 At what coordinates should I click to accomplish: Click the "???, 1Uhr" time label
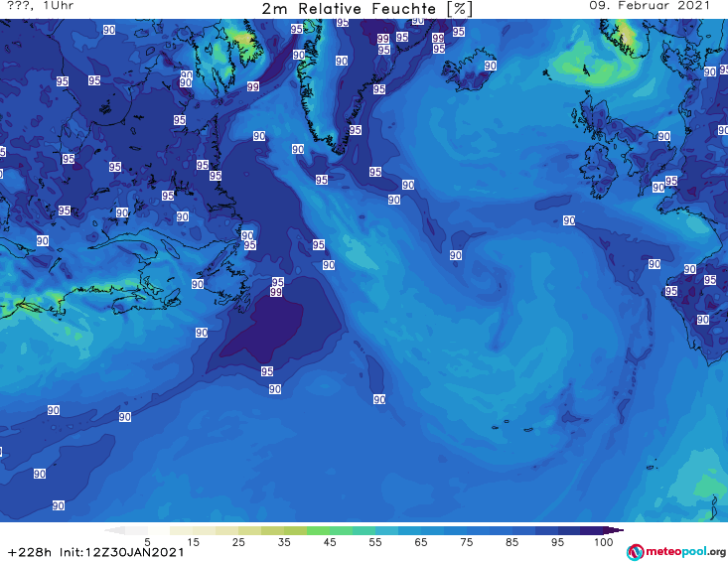(41, 6)
